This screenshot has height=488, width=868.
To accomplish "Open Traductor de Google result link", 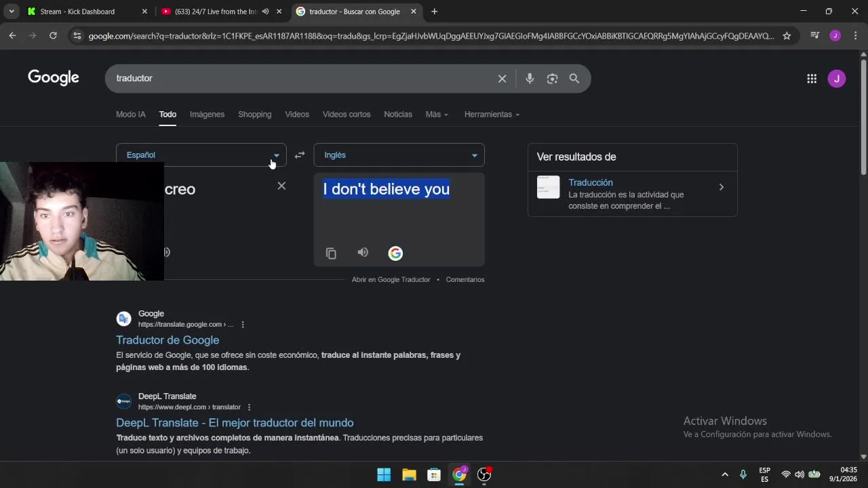I will [167, 340].
